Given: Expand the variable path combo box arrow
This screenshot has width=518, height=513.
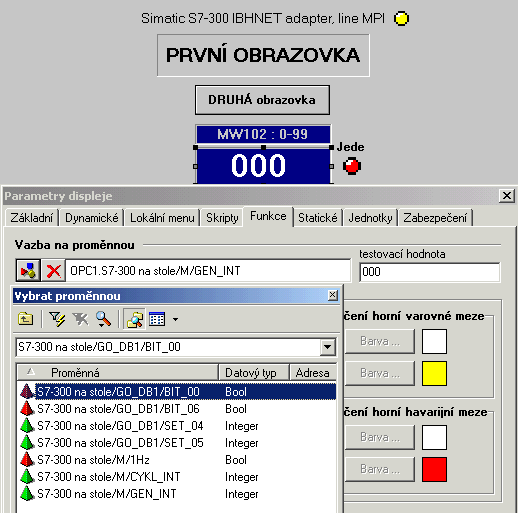Looking at the screenshot, I should coord(328,347).
